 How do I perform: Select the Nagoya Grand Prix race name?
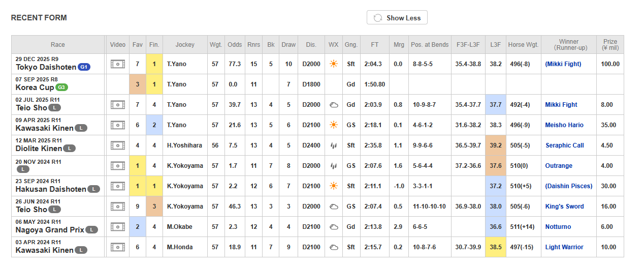click(50, 230)
